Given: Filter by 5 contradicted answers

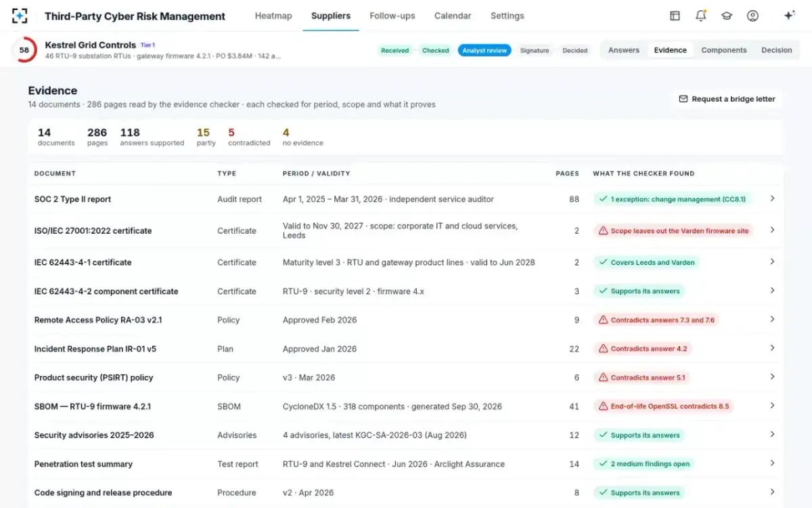Looking at the screenshot, I should (x=249, y=137).
